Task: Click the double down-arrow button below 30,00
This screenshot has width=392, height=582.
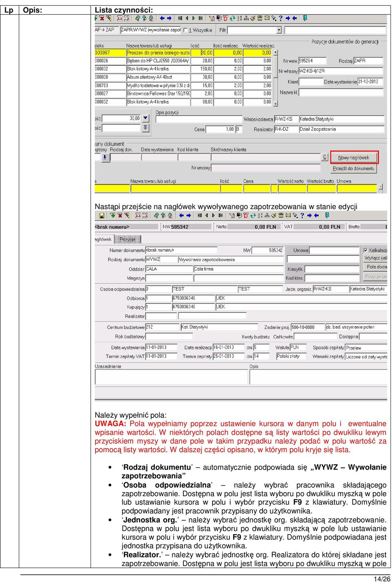Action: coord(146,128)
